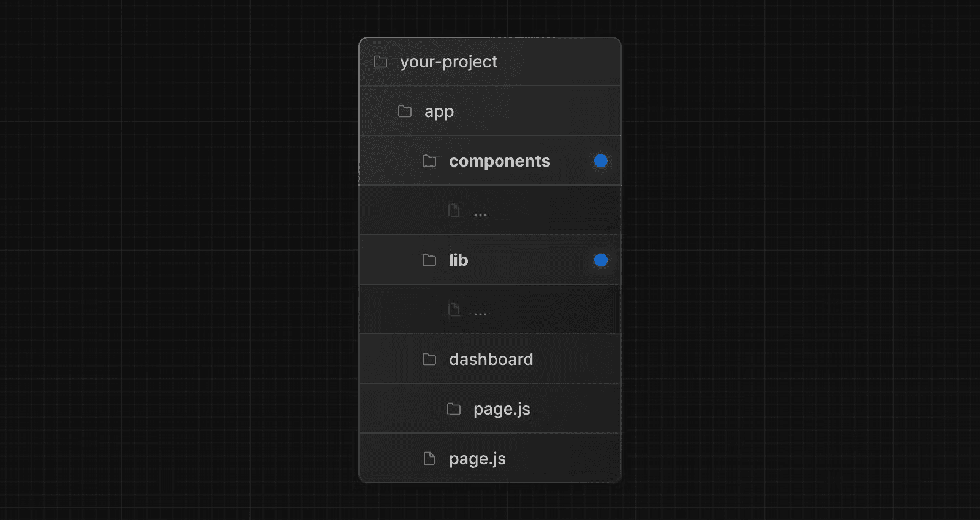Viewport: 980px width, 520px height.
Task: Click the app folder icon
Action: tap(405, 111)
